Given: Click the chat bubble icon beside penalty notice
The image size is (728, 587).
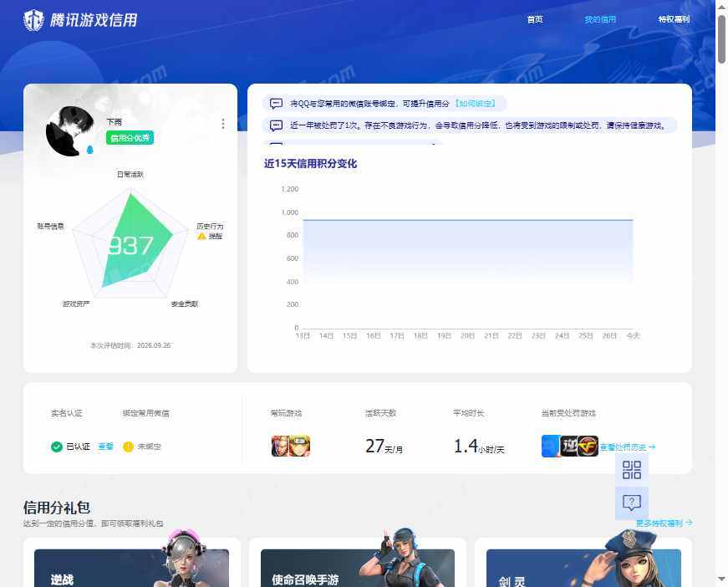Looking at the screenshot, I should pyautogui.click(x=277, y=125).
